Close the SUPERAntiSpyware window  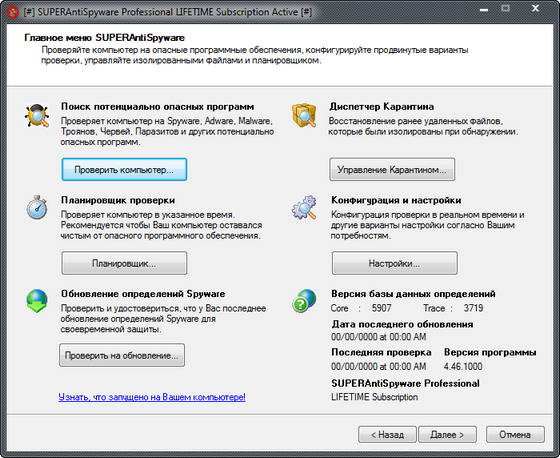point(535,9)
